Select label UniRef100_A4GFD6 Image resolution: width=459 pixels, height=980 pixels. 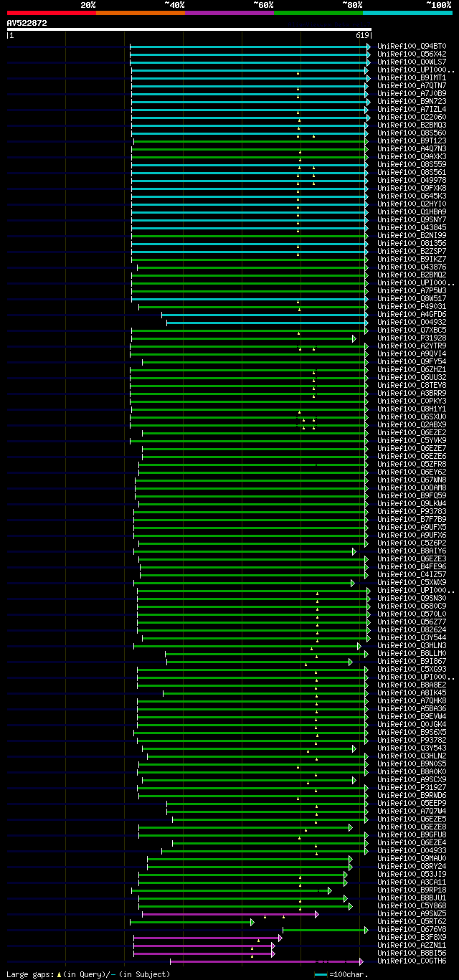click(412, 315)
